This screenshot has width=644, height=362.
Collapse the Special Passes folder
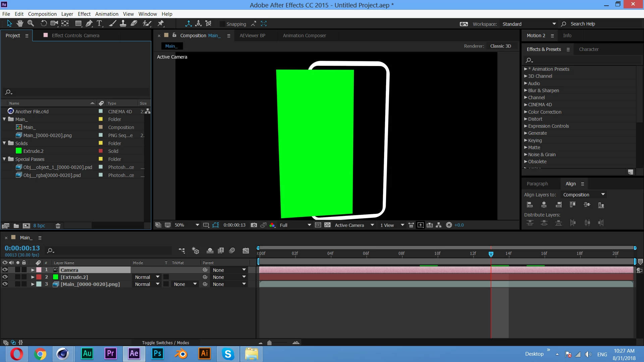4,159
